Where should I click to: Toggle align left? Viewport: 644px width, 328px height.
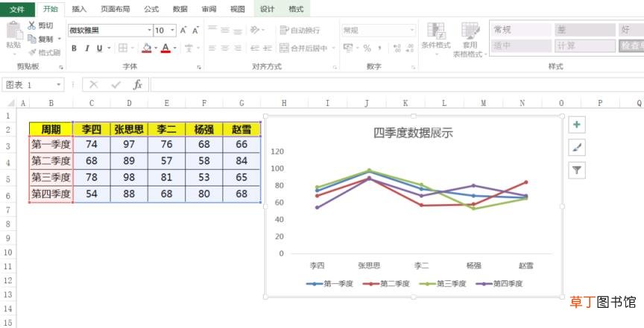pyautogui.click(x=212, y=48)
